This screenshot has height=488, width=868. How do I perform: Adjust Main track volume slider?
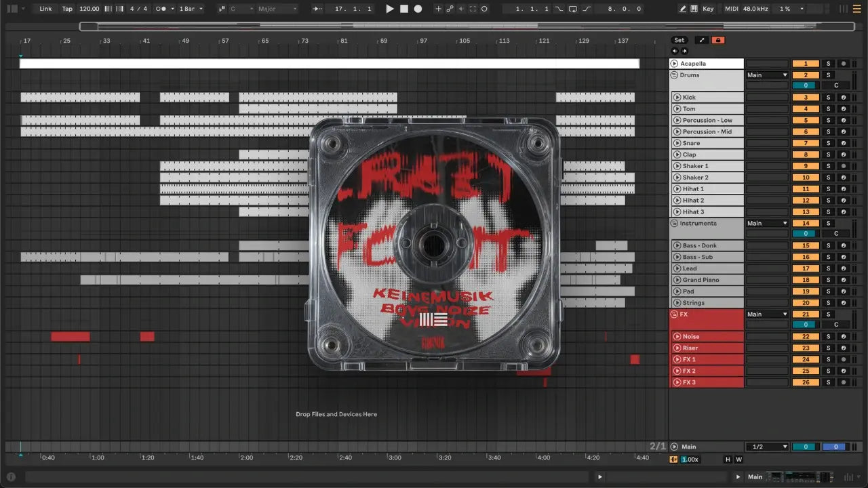(806, 447)
